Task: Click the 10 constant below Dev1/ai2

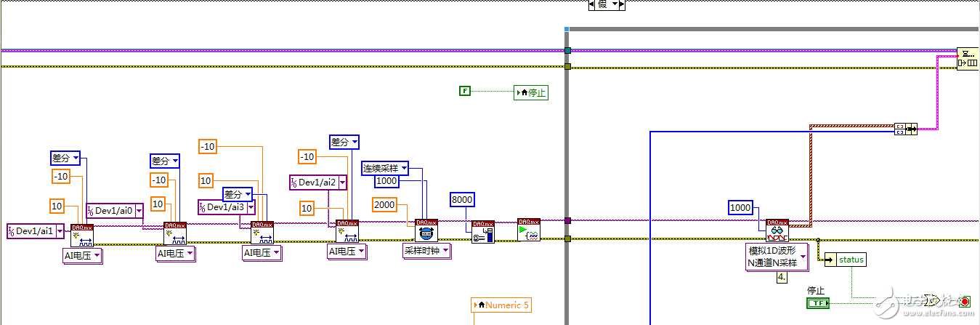Action: tap(307, 209)
